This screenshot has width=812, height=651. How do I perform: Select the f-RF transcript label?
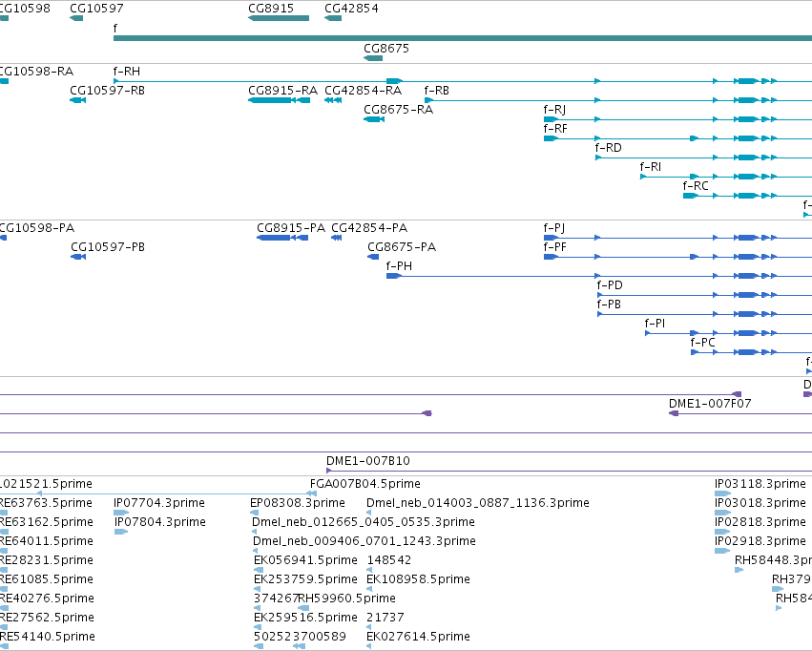coord(555,129)
